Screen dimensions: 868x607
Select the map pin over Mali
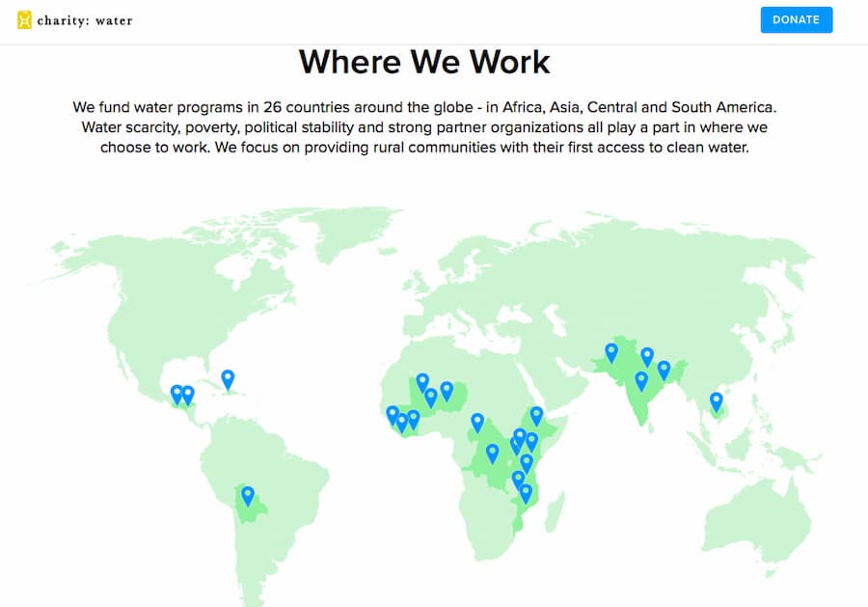(422, 383)
